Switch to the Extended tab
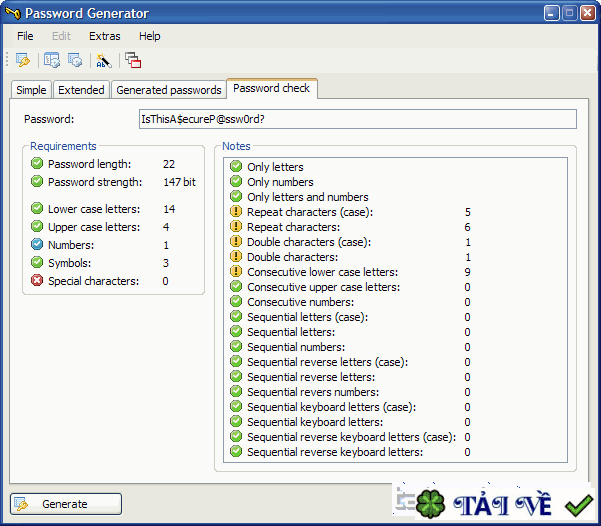 81,90
